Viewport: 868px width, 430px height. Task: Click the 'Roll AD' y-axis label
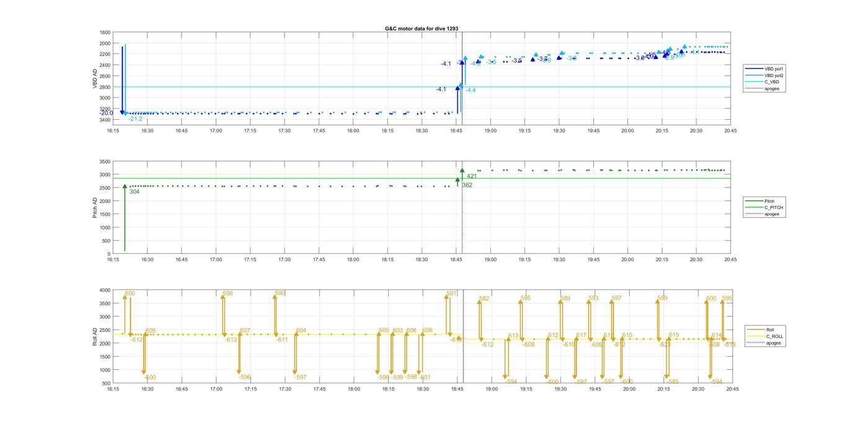coord(95,336)
